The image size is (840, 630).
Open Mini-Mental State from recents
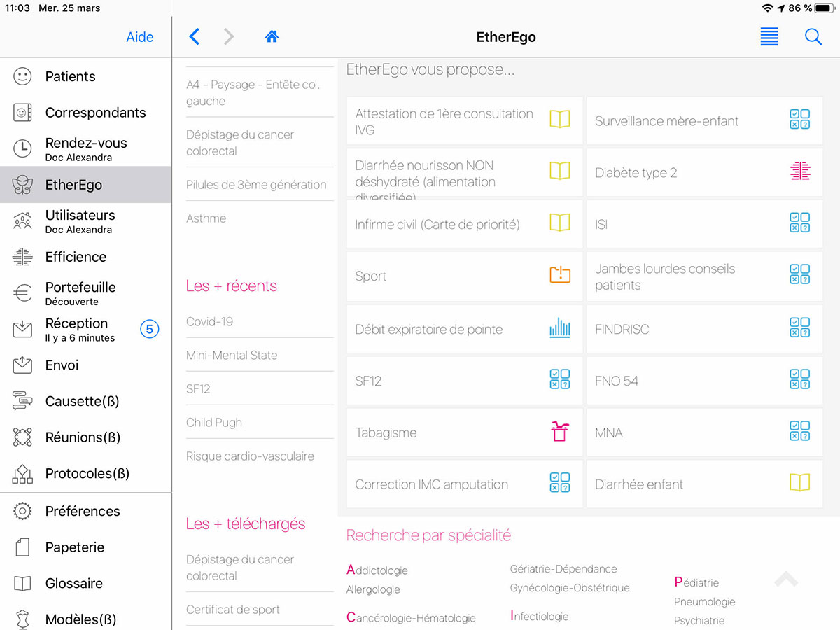[x=232, y=355]
